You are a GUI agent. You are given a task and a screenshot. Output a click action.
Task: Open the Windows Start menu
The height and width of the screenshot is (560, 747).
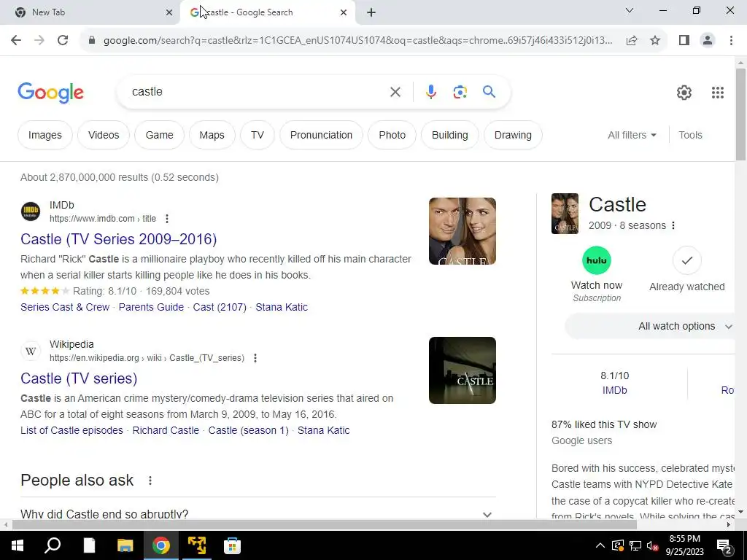click(18, 545)
